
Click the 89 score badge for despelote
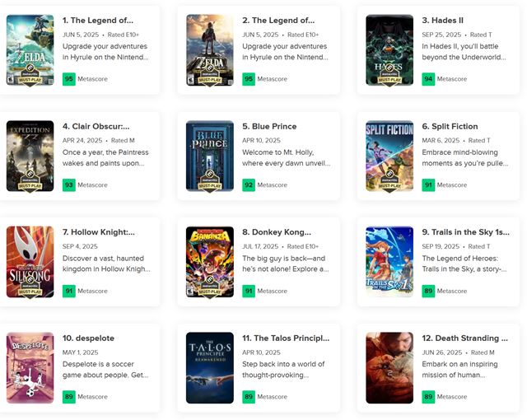(x=69, y=396)
